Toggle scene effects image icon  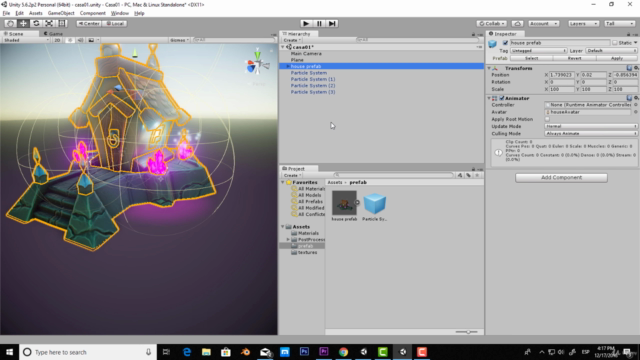pos(91,40)
